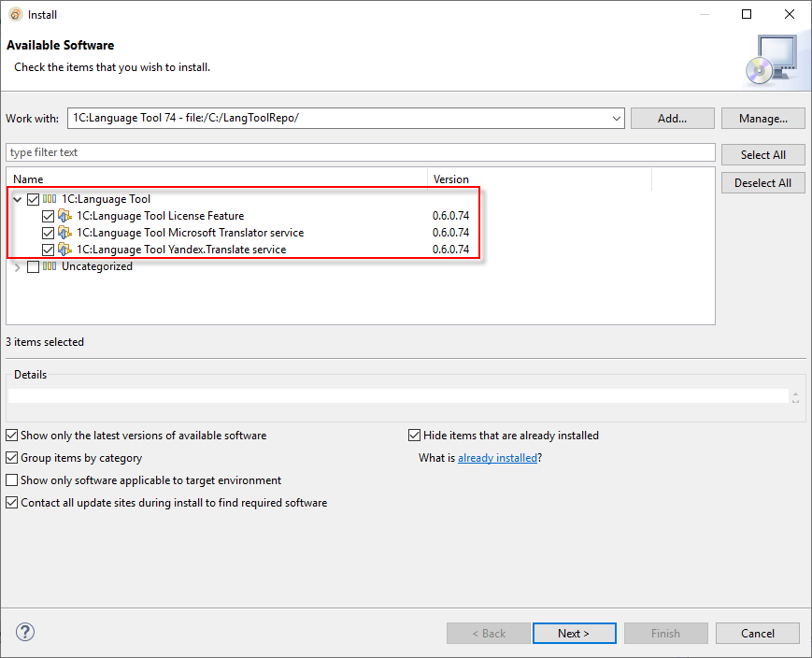
Task: Click the License Feature item icon
Action: 64,216
